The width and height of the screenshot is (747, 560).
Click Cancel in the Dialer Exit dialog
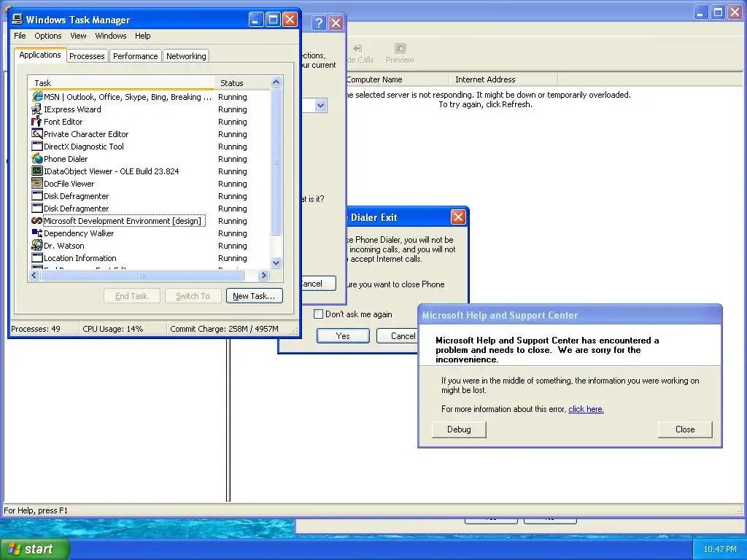[398, 335]
